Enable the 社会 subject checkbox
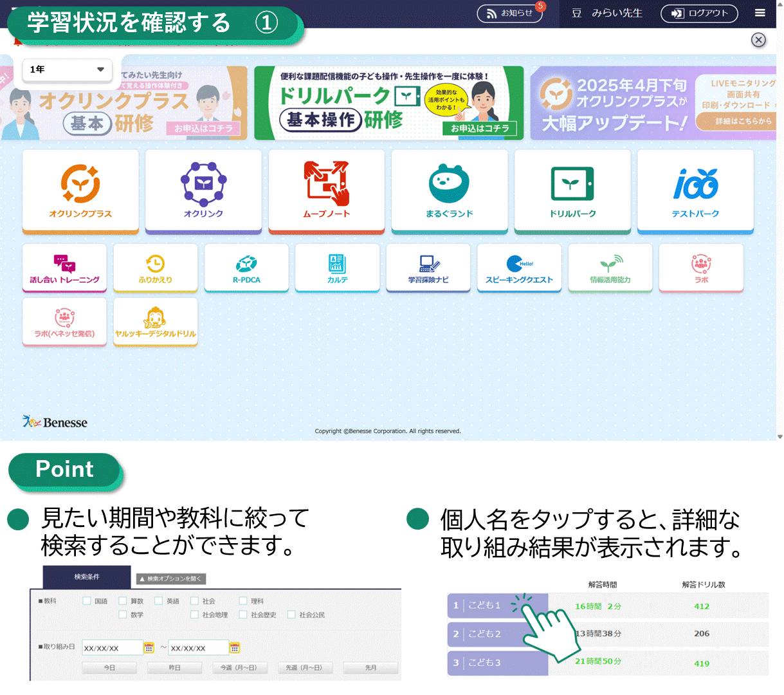 (x=195, y=601)
